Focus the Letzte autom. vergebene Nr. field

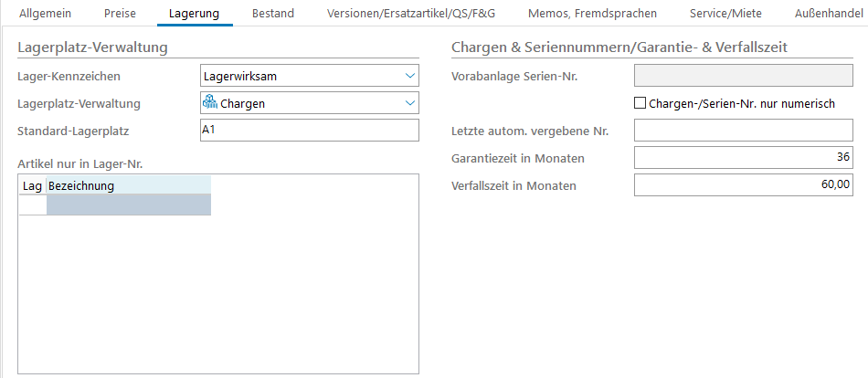click(x=743, y=131)
